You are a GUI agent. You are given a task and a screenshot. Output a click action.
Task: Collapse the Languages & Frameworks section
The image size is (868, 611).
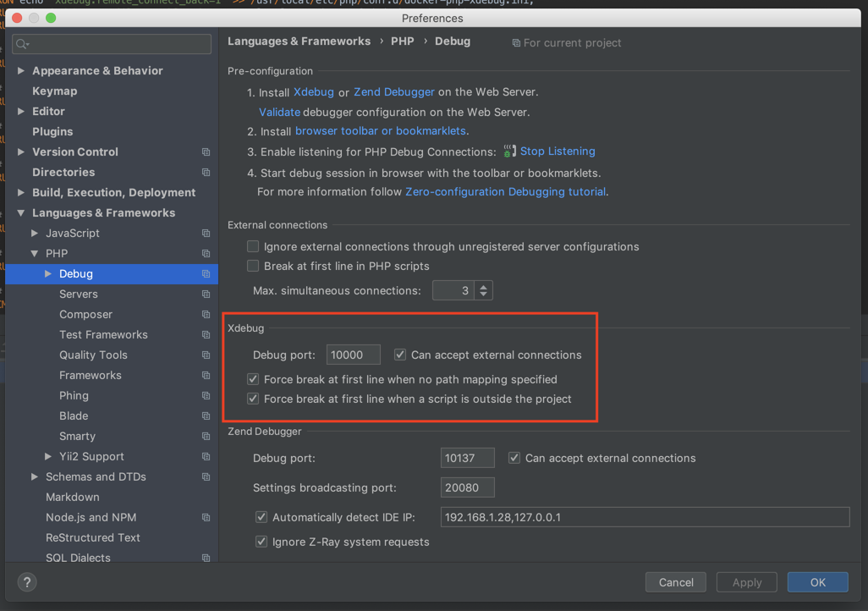pyautogui.click(x=21, y=212)
